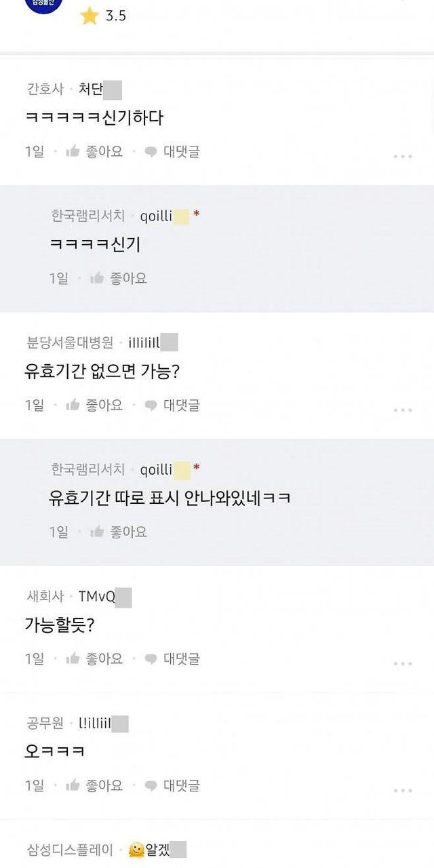
Task: Open the 한국램리서치 company link on the first reply
Action: pyautogui.click(x=88, y=216)
